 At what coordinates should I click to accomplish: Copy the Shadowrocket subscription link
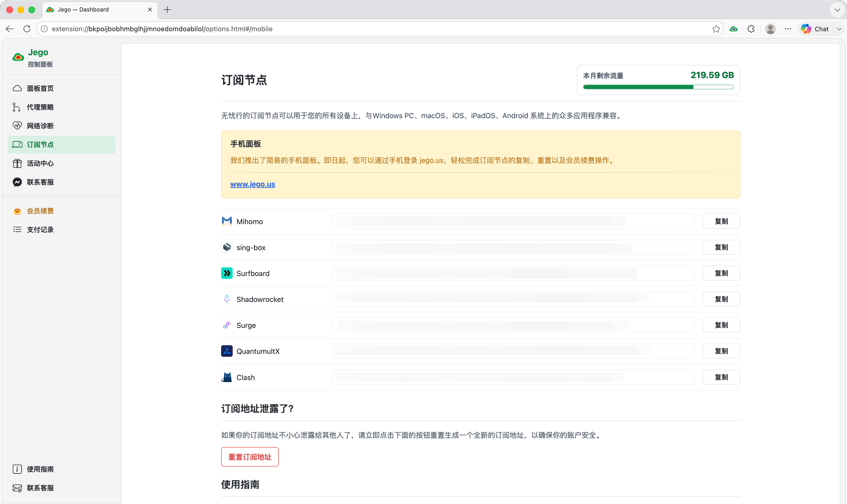(721, 299)
